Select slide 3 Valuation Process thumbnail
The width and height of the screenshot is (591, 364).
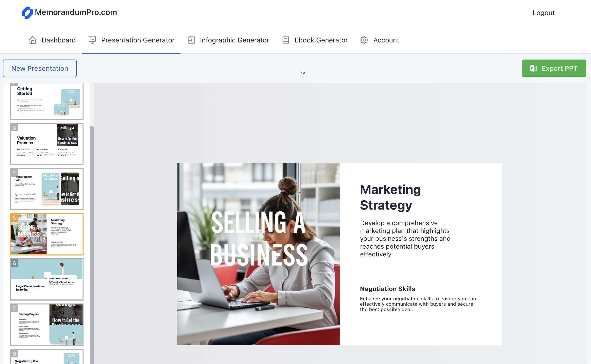pyautogui.click(x=47, y=144)
